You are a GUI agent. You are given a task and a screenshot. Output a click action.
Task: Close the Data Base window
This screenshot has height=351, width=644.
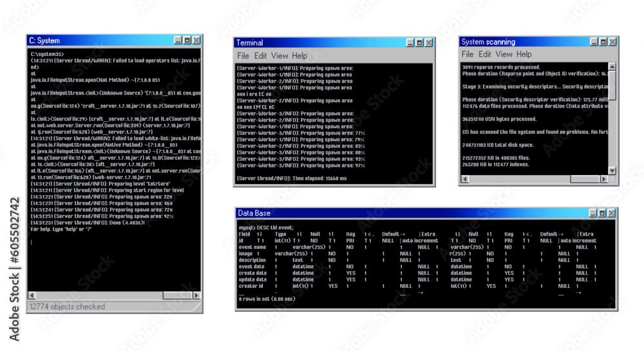click(612, 213)
